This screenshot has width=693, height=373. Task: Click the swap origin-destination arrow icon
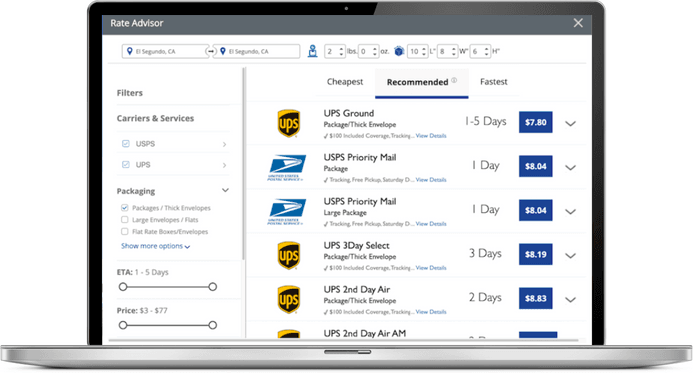(x=211, y=52)
